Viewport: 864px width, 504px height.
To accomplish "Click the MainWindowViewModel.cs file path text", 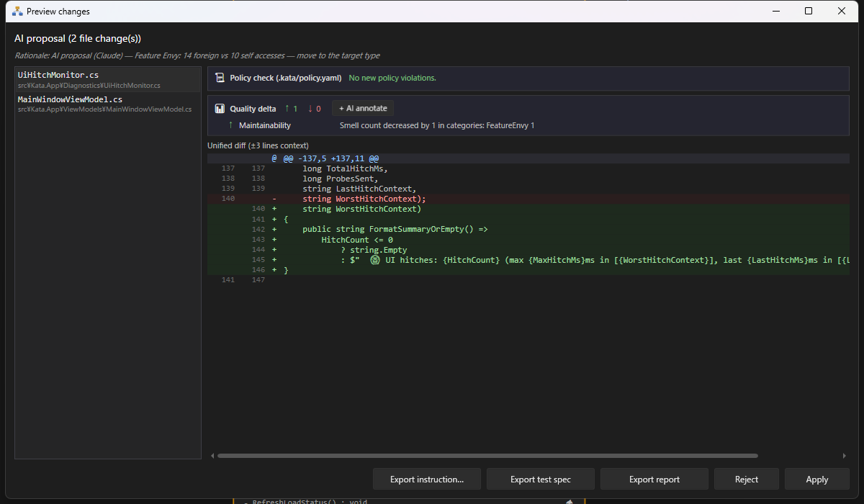I will (105, 109).
